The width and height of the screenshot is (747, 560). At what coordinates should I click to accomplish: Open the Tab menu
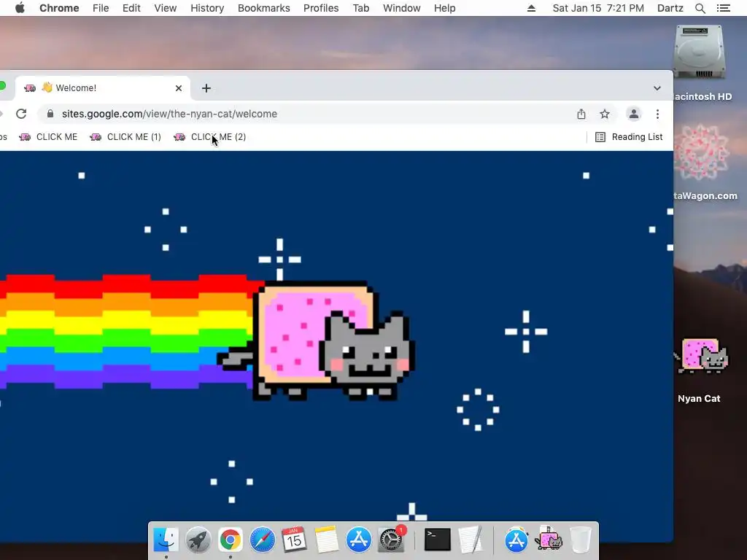tap(361, 8)
